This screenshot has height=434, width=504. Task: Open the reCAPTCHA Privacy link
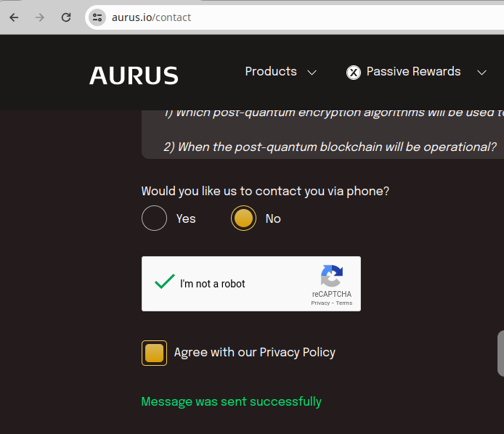pos(320,303)
